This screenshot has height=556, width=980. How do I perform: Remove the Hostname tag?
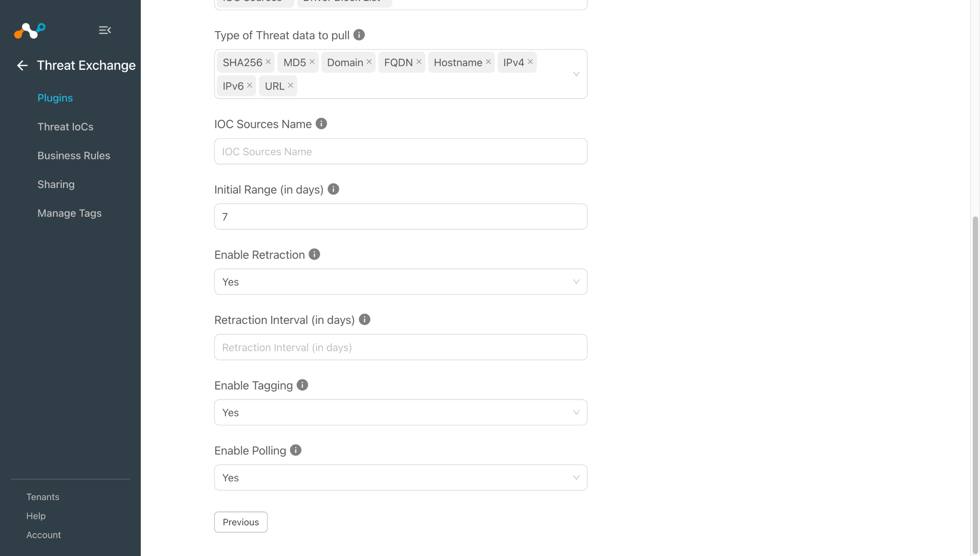coord(488,62)
